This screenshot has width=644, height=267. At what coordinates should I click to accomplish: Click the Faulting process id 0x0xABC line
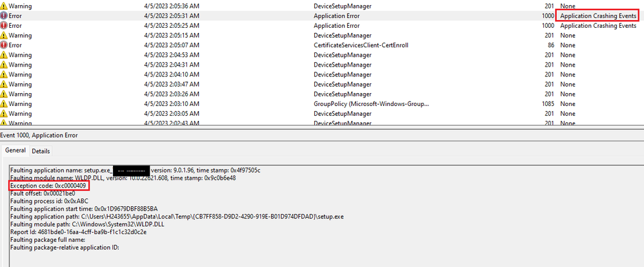click(48, 201)
